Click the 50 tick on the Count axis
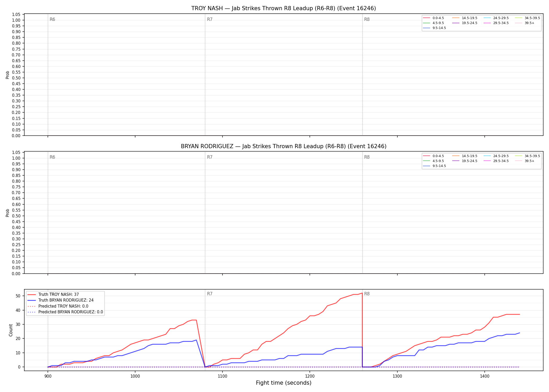 18,296
